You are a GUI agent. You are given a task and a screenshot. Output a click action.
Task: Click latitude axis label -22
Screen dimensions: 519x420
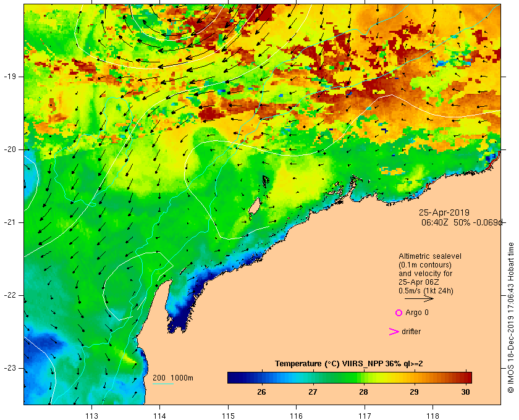10,295
